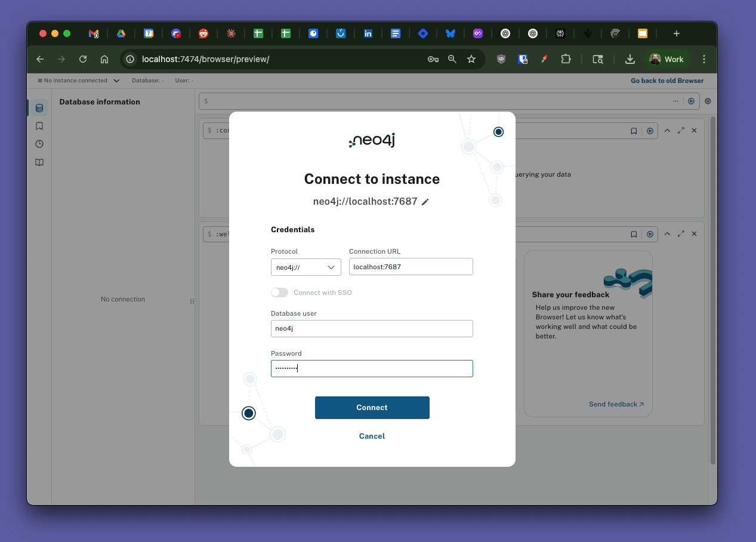This screenshot has width=756, height=542.
Task: Expand the No instance connected dropdown
Action: click(116, 81)
